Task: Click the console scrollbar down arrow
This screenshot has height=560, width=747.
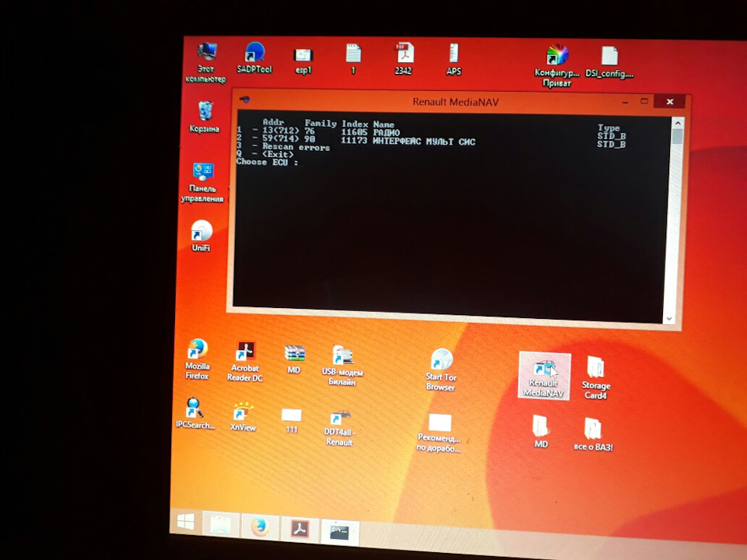Action: point(669,319)
